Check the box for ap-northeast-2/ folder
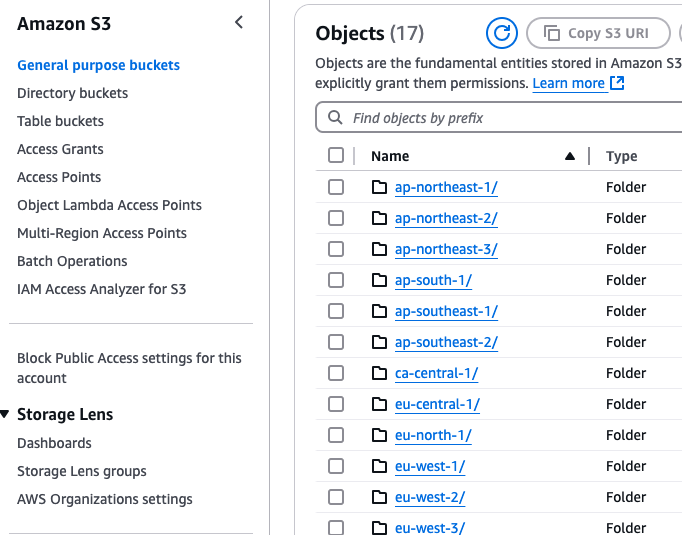682x535 pixels. tap(336, 218)
